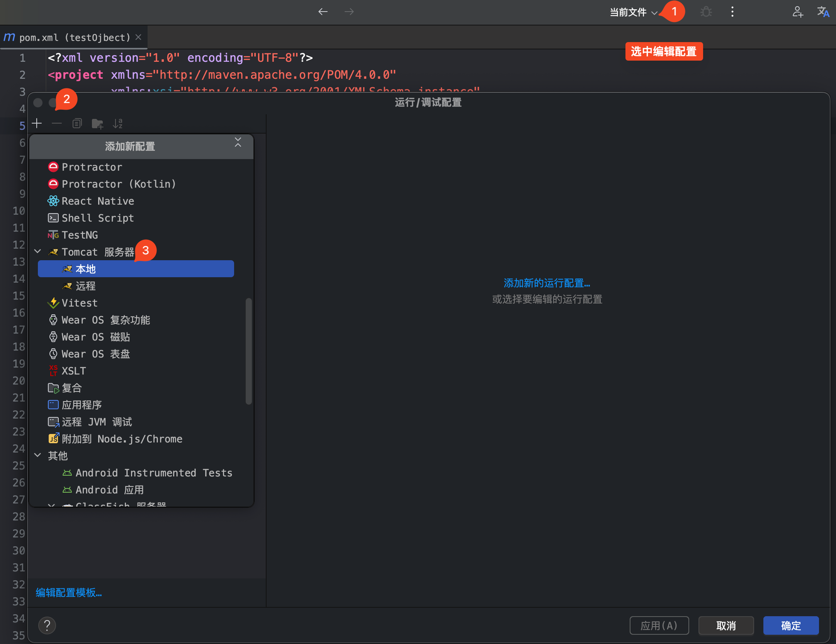Click the translate language icon
The height and width of the screenshot is (644, 836).
click(x=823, y=12)
